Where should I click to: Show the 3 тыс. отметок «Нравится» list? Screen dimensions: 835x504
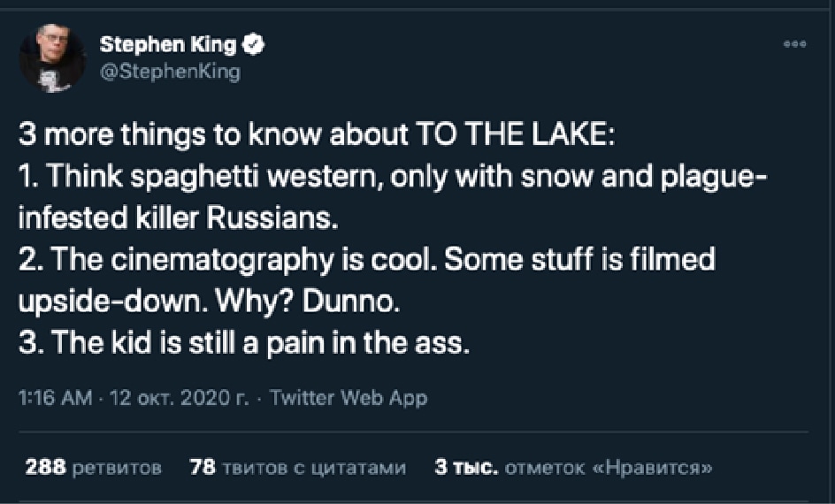573,467
